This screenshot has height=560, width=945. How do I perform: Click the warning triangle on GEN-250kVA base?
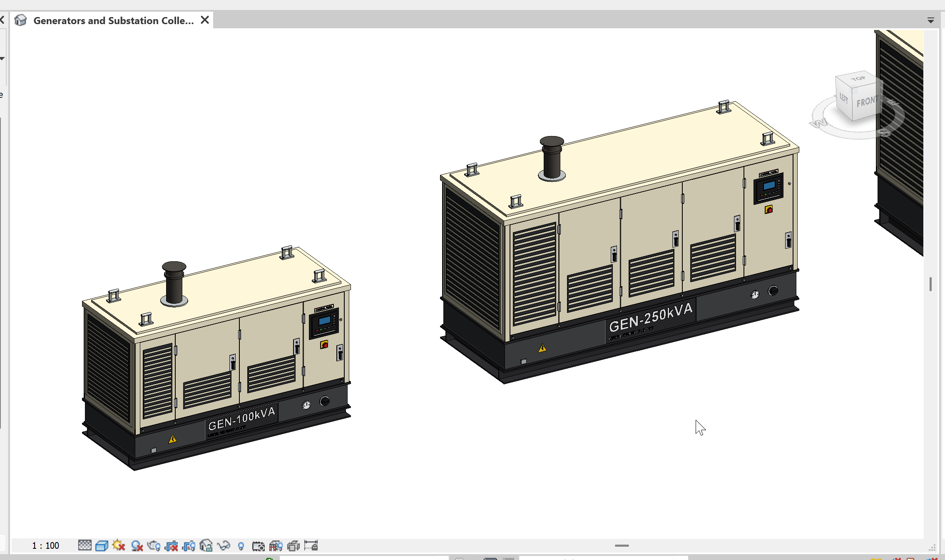pos(542,348)
